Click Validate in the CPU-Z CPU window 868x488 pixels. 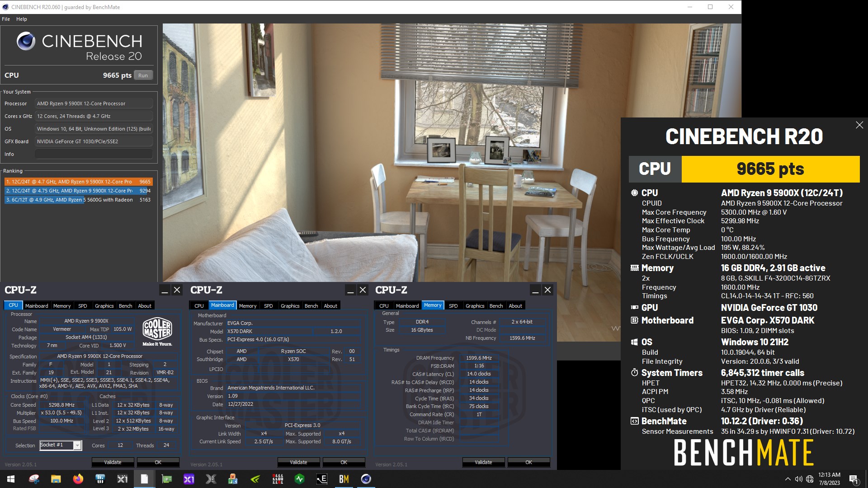pyautogui.click(x=113, y=462)
